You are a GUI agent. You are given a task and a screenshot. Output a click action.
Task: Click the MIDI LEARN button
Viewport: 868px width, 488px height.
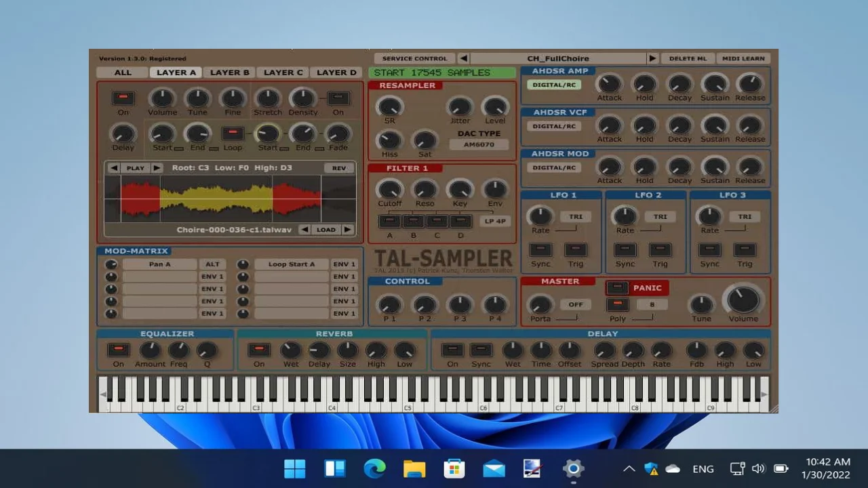[x=743, y=58]
